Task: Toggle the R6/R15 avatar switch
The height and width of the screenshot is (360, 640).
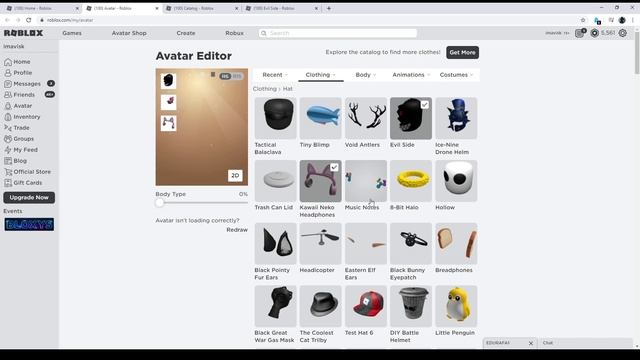Action: click(231, 76)
